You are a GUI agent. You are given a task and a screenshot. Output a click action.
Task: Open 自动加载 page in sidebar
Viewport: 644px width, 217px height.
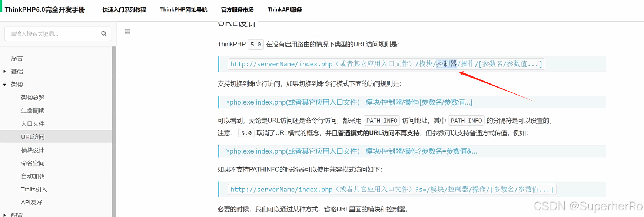33,176
